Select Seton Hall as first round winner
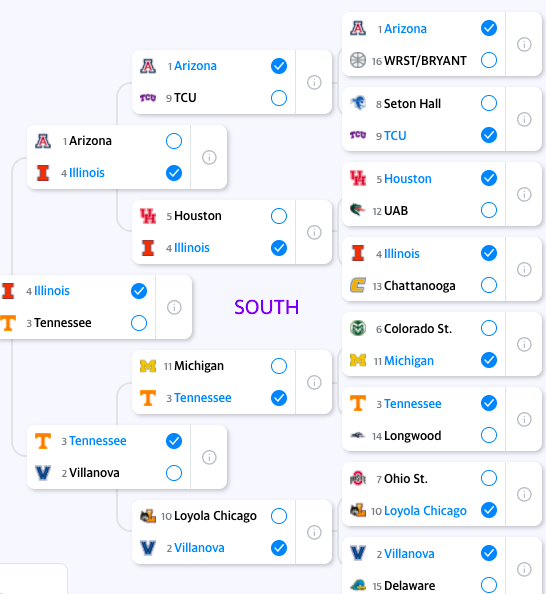The height and width of the screenshot is (594, 546). [489, 103]
